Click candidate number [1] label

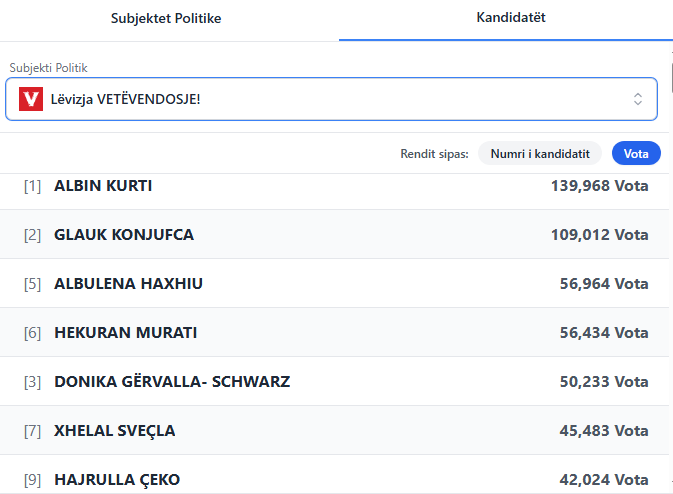point(32,185)
